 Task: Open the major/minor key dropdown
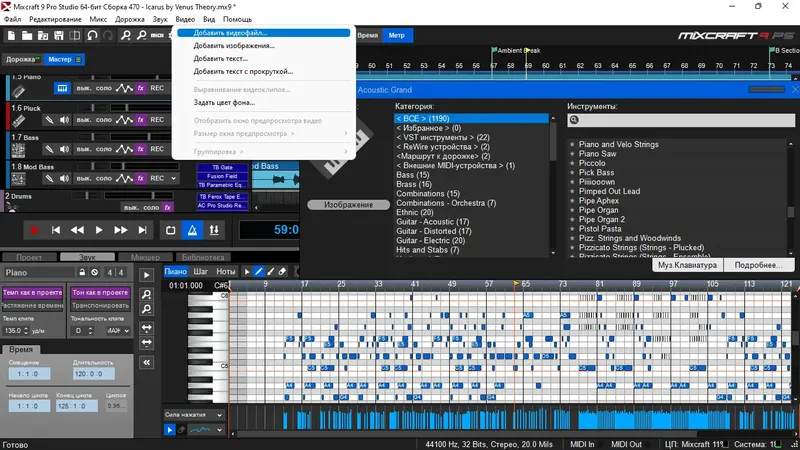118,331
